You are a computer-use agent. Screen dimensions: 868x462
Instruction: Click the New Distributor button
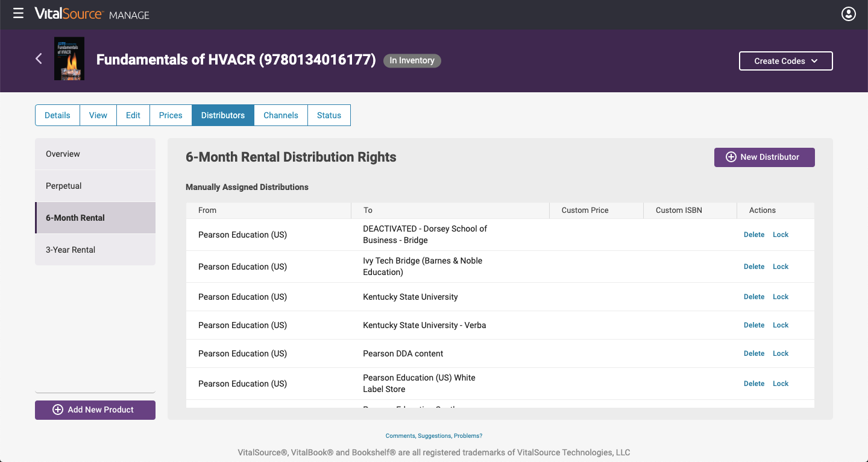point(764,157)
